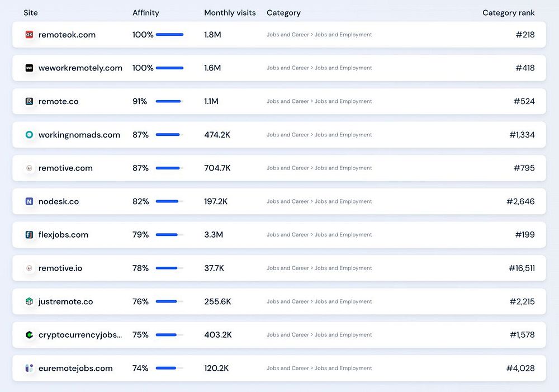Click the affinity bar for workingnomads.com
The image size is (559, 392).
coord(170,134)
